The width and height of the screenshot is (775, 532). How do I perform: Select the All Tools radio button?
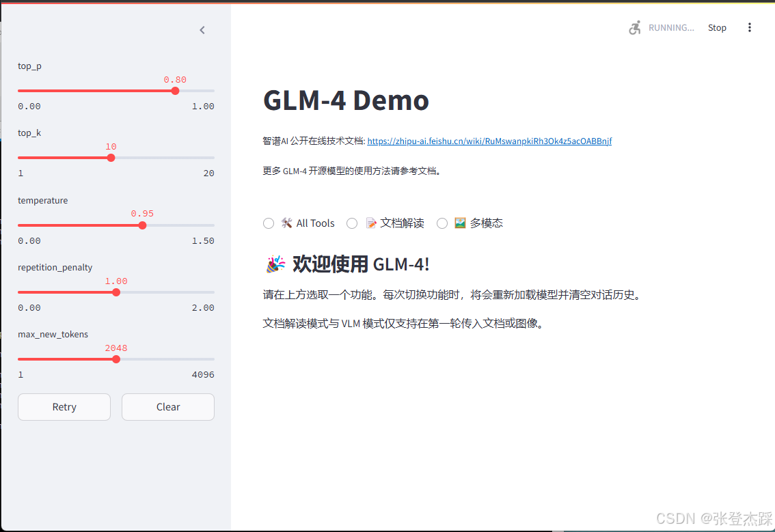tap(269, 223)
